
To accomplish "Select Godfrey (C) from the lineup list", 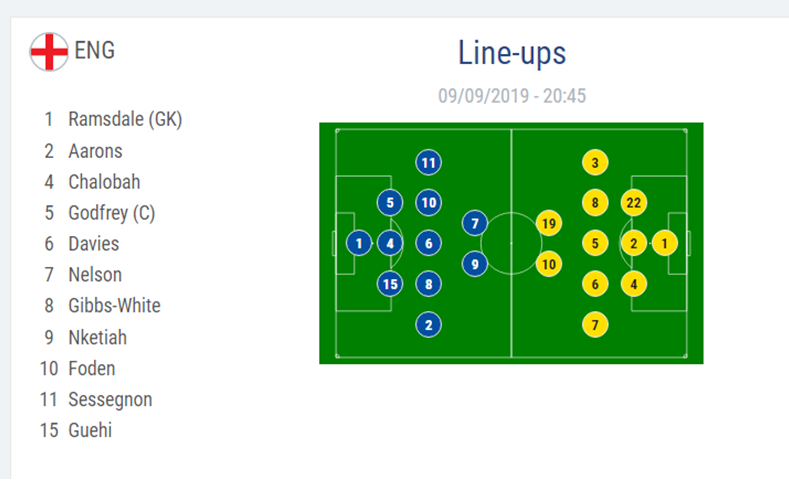I will (x=111, y=212).
